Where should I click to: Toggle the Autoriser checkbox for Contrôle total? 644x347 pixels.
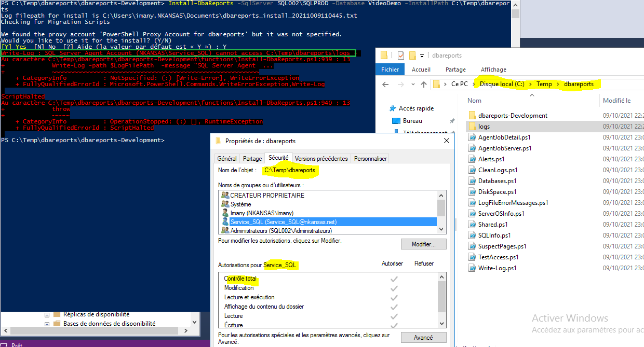(x=393, y=278)
